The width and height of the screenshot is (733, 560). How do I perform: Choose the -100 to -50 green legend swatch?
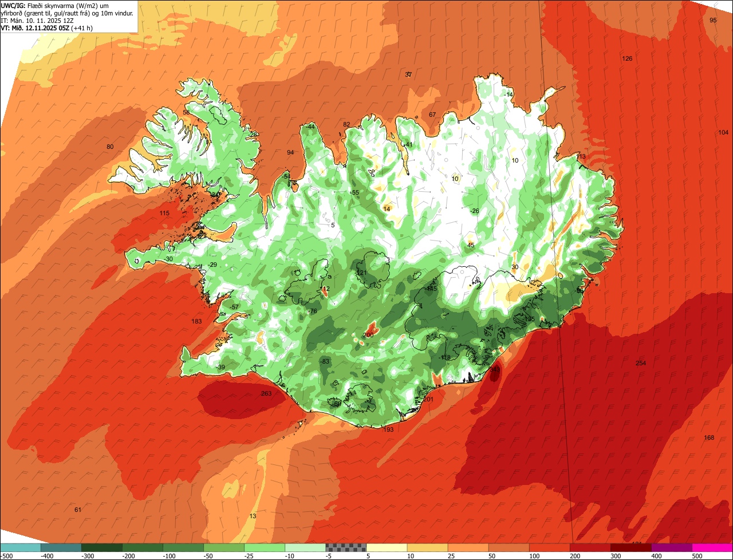[x=183, y=547]
